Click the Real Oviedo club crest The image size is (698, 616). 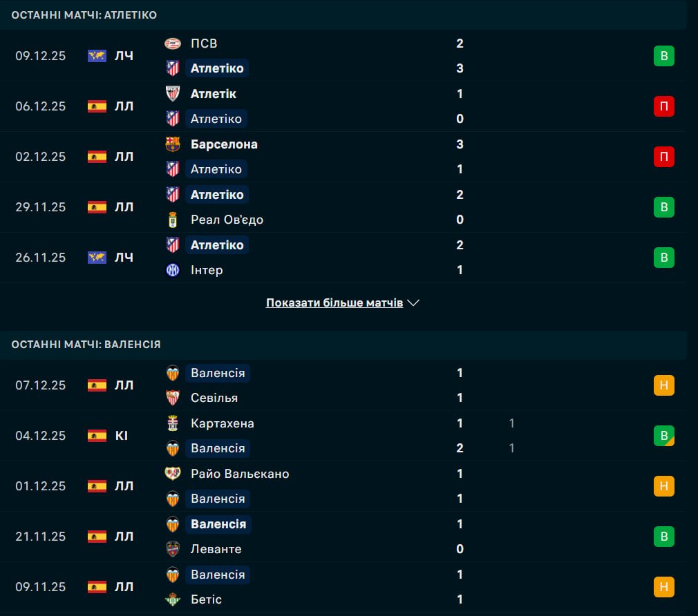[173, 220]
